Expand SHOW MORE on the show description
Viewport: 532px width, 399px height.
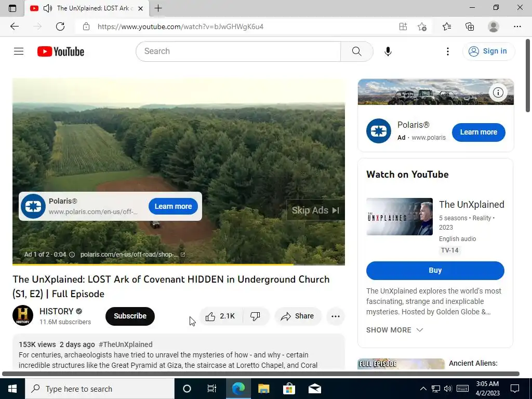point(395,330)
